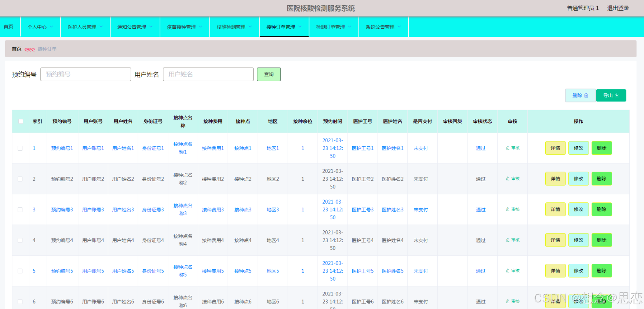Viewport: 644px width, 309px height.
Task: Check the checkbox for row 预约编号3
Action: pyautogui.click(x=20, y=210)
